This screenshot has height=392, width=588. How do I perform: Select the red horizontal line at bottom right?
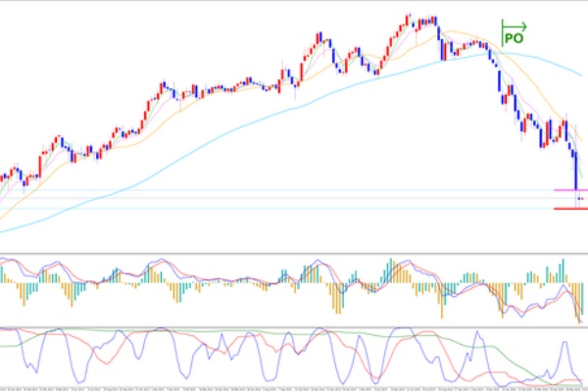tap(569, 208)
